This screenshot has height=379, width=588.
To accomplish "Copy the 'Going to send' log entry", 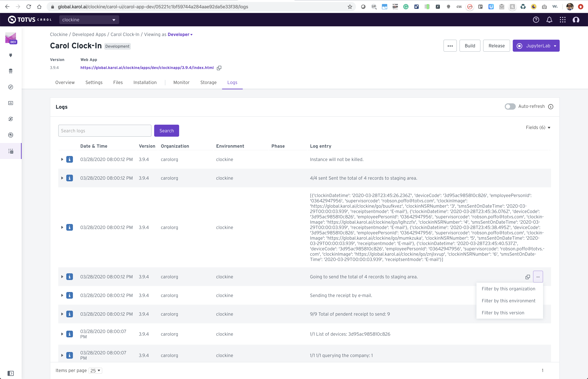I will [x=528, y=277].
